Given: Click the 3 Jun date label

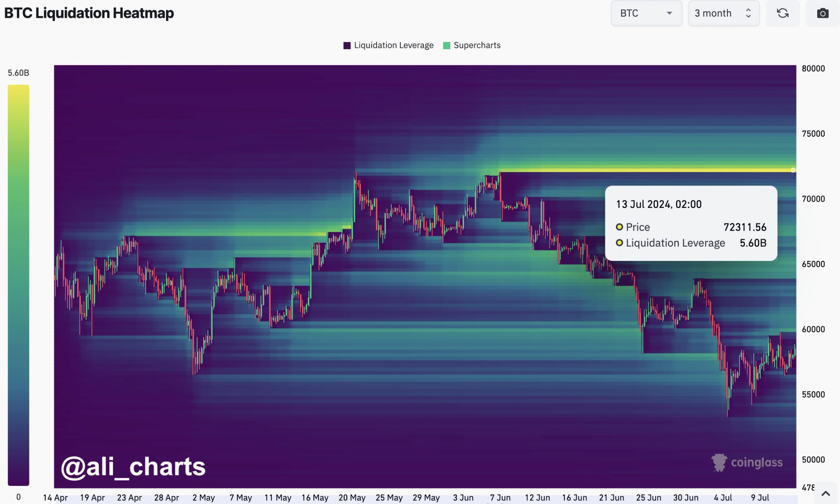Looking at the screenshot, I should point(463,498).
